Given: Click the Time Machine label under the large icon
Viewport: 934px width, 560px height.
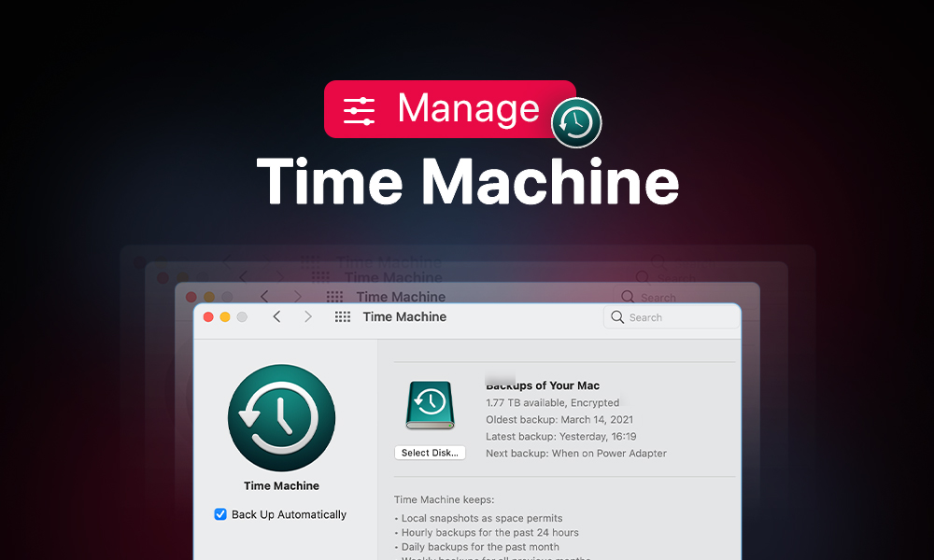Looking at the screenshot, I should click(281, 485).
